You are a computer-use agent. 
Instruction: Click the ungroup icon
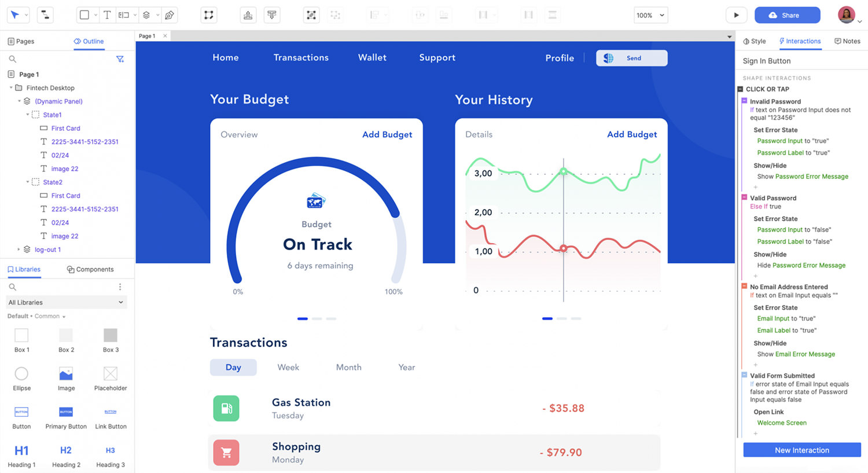[x=335, y=15]
